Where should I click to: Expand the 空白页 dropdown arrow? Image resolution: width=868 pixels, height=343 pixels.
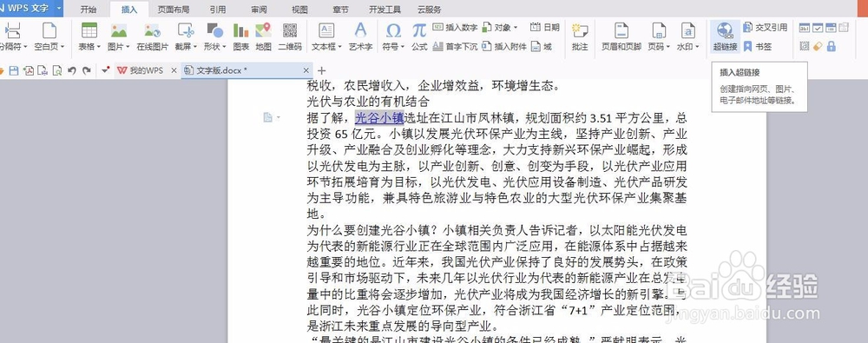[x=62, y=47]
